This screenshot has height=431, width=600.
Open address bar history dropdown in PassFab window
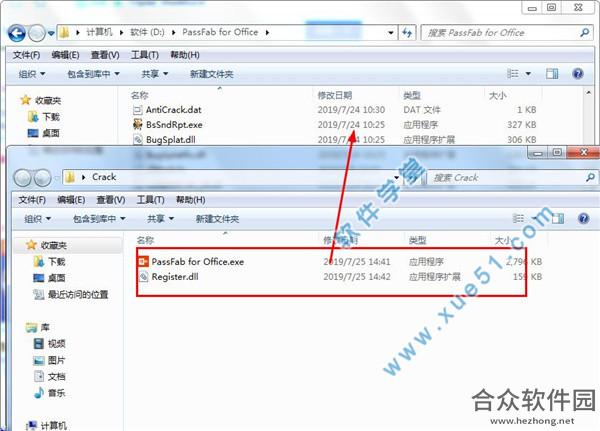pos(390,33)
